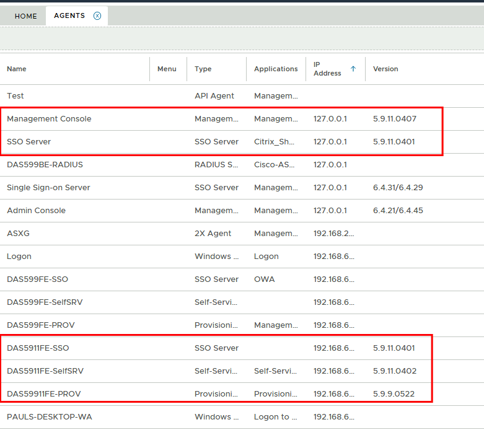Screen dimensions: 484x448
Task: Select the Admin Console agent row
Action: coord(36,211)
